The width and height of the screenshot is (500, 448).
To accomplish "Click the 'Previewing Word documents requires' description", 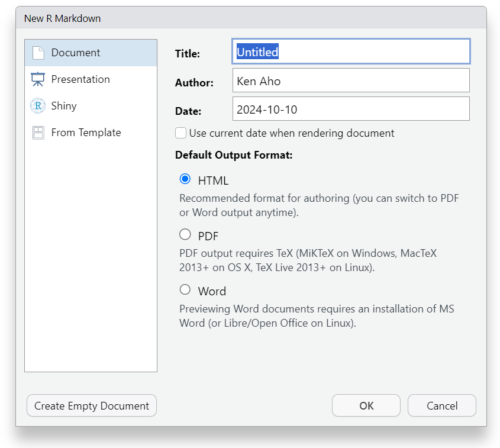I will pos(317,316).
